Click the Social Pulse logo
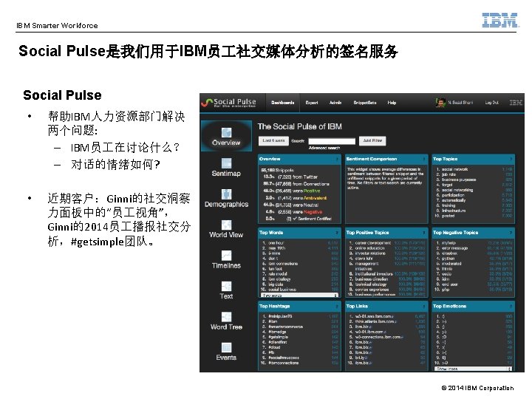Image resolution: width=532 pixels, height=399 pixels. pyautogui.click(x=228, y=103)
